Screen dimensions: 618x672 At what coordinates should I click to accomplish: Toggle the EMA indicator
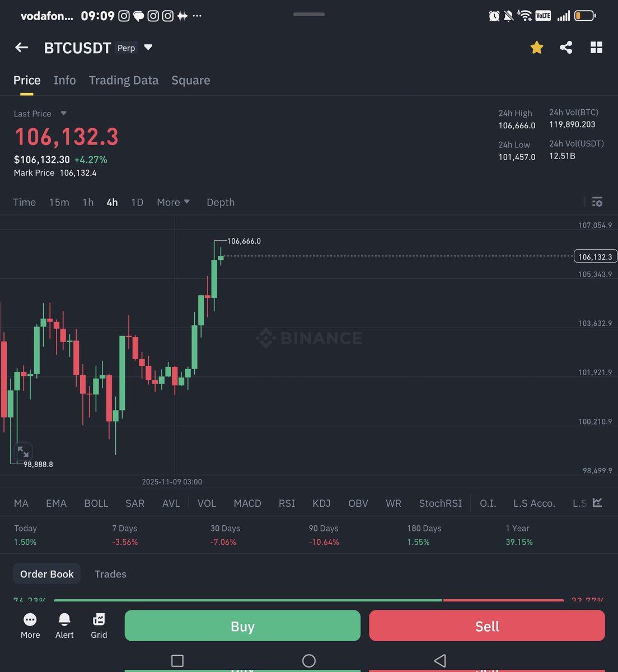[x=56, y=503]
